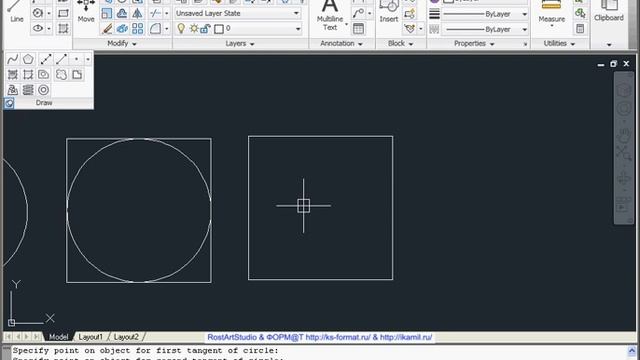640x360 pixels.
Task: Open the Quick Select tool
Action: click(580, 13)
